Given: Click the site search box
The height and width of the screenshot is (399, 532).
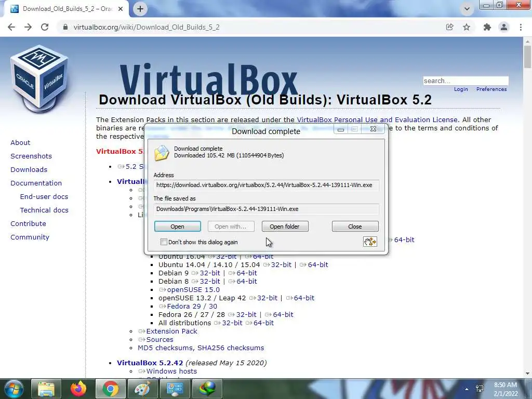Looking at the screenshot, I should point(465,81).
